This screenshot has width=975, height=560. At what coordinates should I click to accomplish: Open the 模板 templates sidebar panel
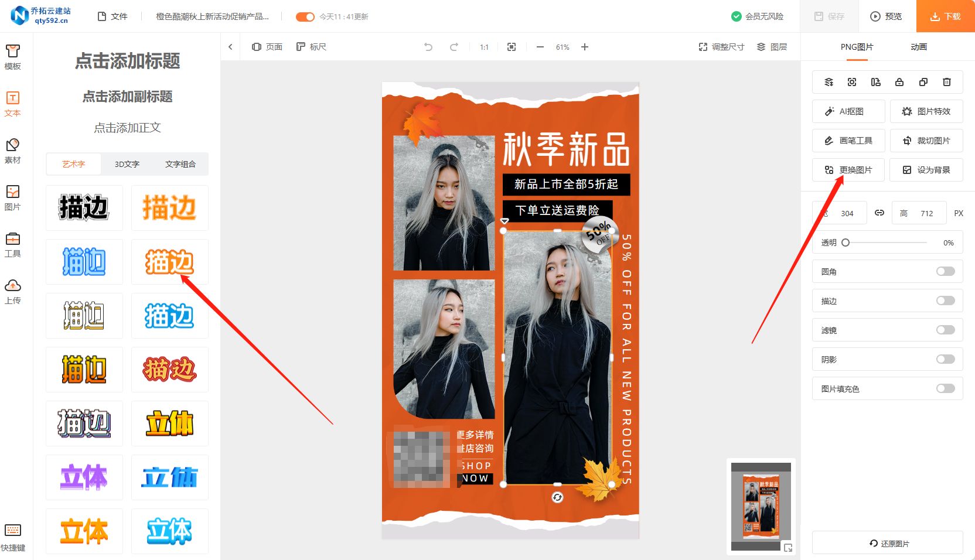coord(12,57)
